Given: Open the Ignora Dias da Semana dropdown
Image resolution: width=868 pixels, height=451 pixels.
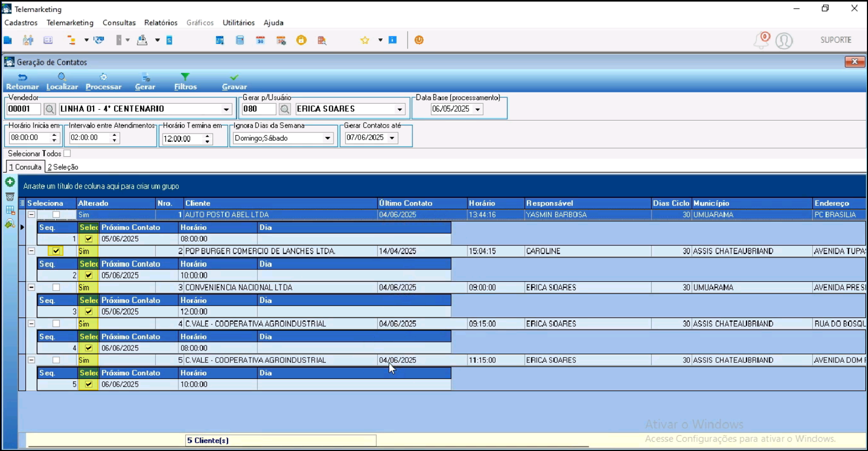Looking at the screenshot, I should tap(328, 138).
